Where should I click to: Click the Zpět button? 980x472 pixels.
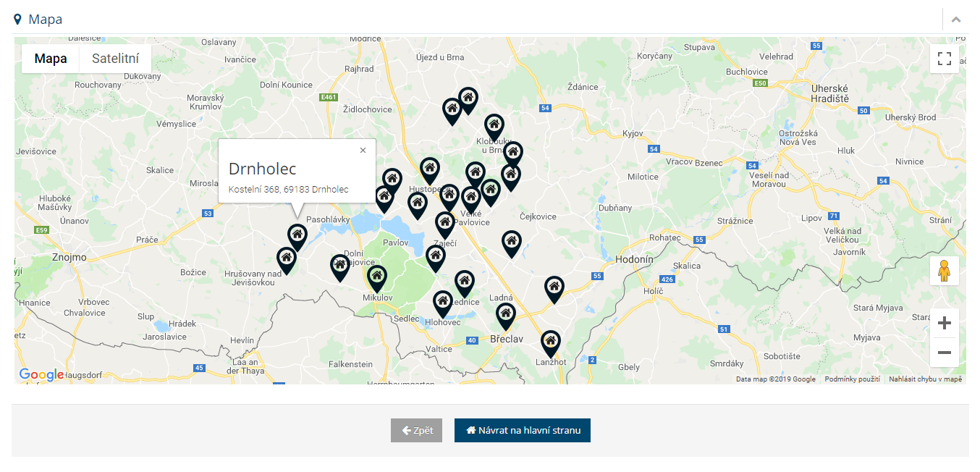(x=416, y=430)
